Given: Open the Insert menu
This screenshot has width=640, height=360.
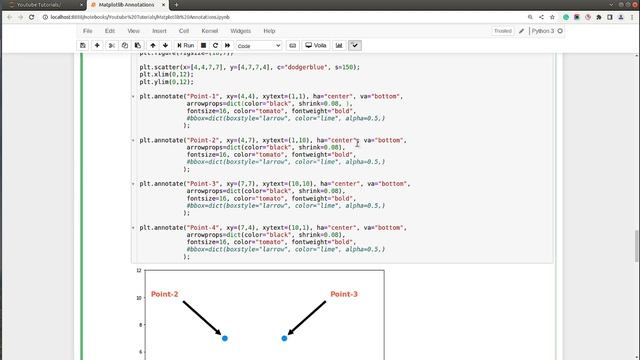Looking at the screenshot, I should pyautogui.click(x=159, y=31).
